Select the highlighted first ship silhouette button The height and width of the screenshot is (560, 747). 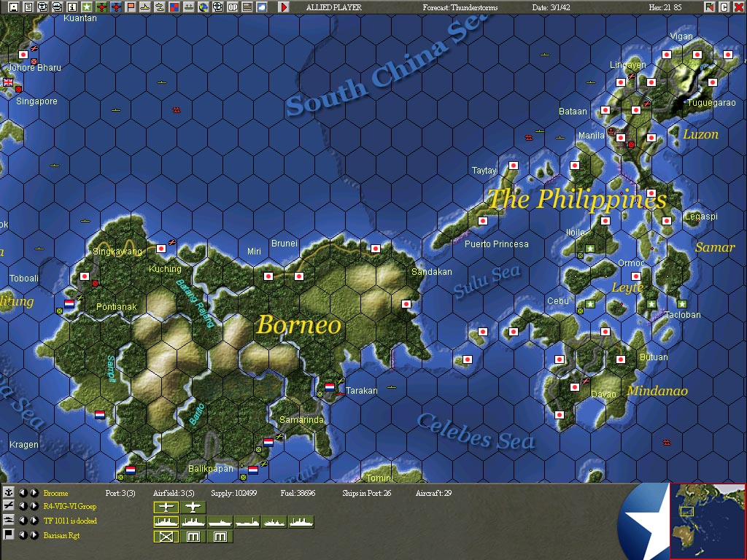pos(166,522)
